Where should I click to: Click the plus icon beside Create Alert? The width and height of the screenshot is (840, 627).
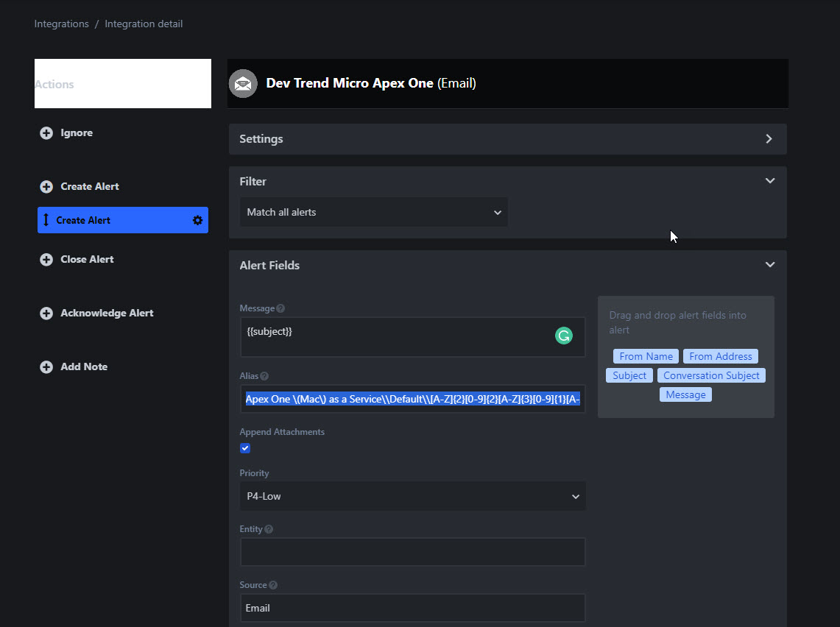(x=46, y=186)
